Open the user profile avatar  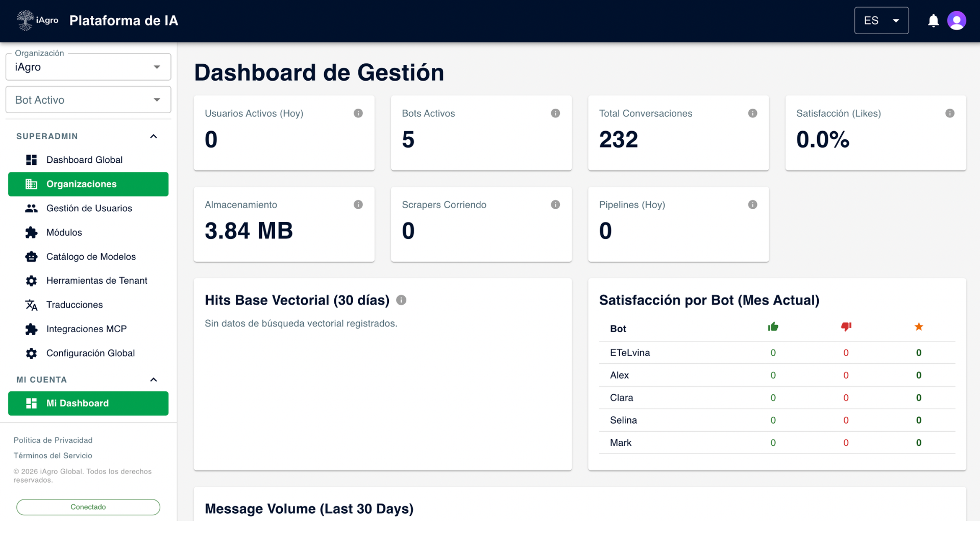coord(957,20)
